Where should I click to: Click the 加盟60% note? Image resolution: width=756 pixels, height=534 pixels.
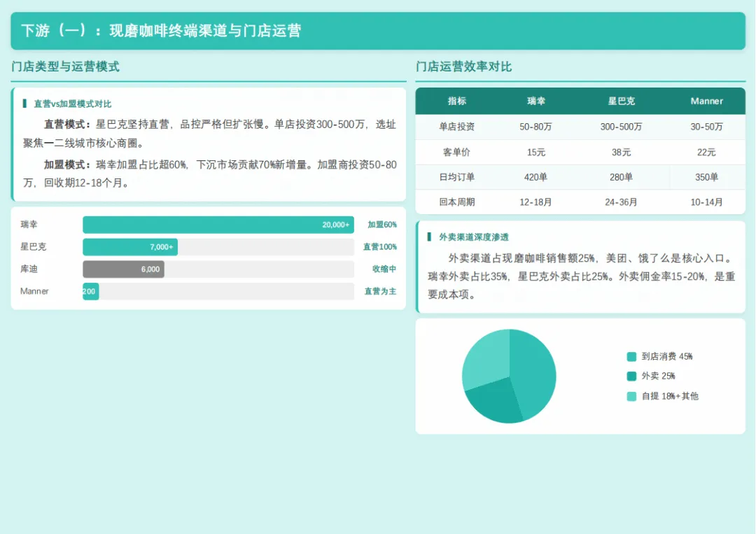(382, 225)
